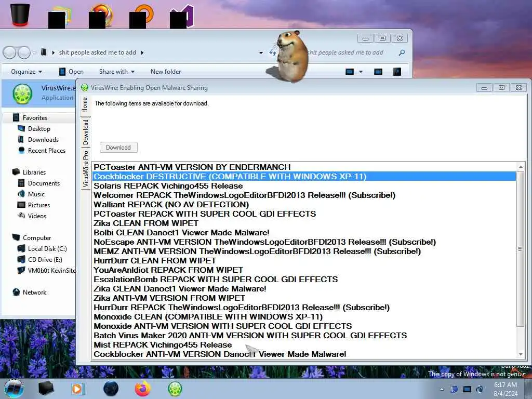The width and height of the screenshot is (532, 399).
Task: Click the malware list scrollbar thumb
Action: pyautogui.click(x=521, y=249)
